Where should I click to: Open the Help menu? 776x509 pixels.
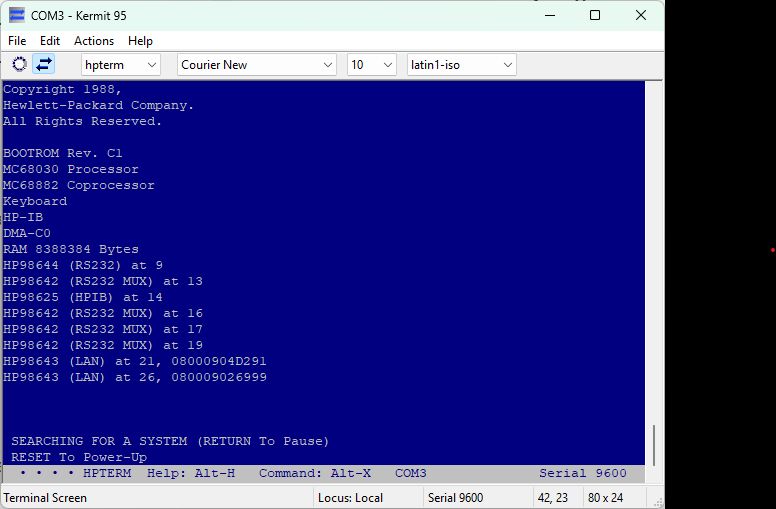[140, 41]
